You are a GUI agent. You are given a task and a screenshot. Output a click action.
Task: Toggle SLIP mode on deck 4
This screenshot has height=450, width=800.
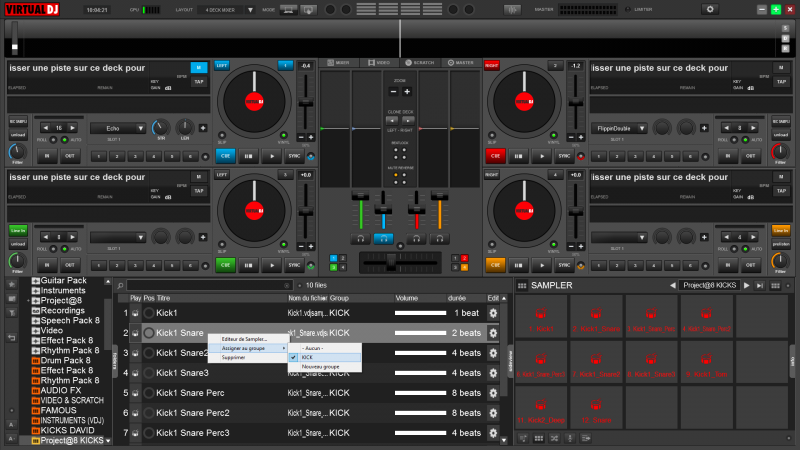492,245
